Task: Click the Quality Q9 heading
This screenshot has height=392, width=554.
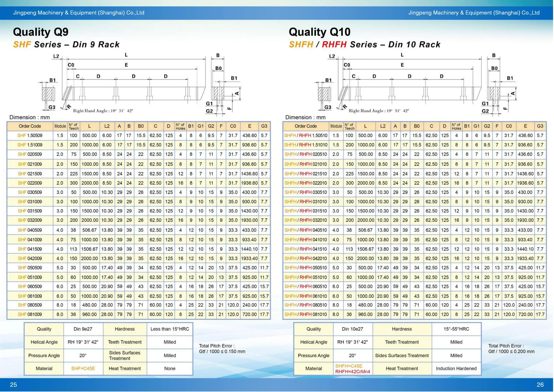Action: (41, 32)
